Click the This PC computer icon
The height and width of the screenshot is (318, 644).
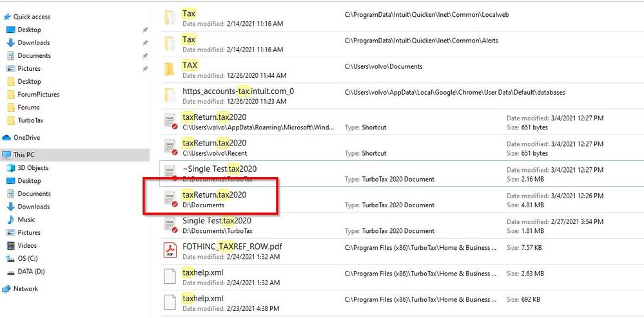pos(6,154)
